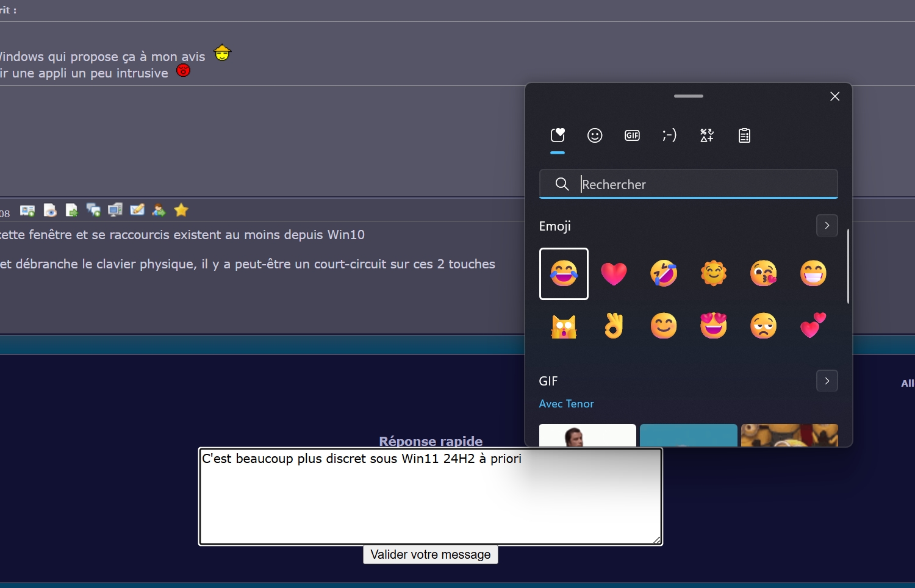Insert the sad disappointed face emoji
Screen dimensions: 915x588
(764, 326)
